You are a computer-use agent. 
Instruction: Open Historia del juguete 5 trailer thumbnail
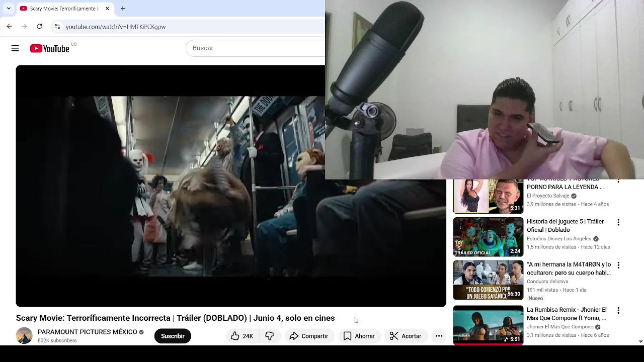tap(488, 237)
